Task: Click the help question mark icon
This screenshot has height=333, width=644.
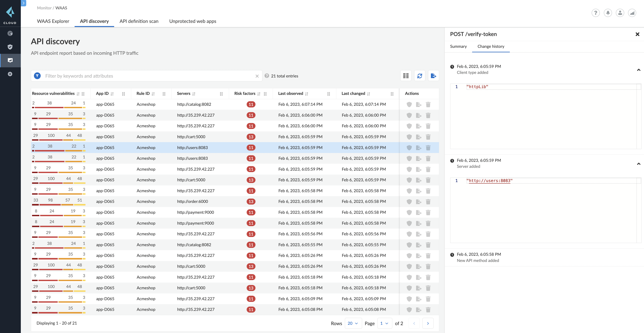Action: coord(595,13)
